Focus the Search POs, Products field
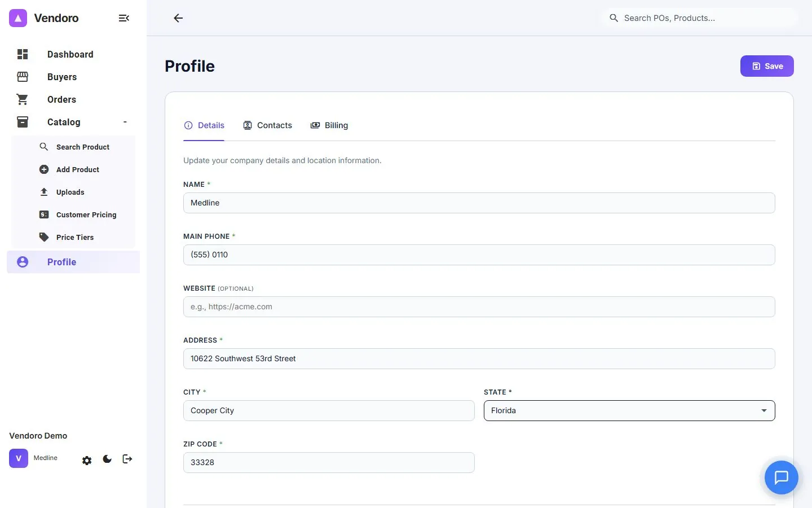Screen dimensions: 812x508 pyautogui.click(x=700, y=18)
